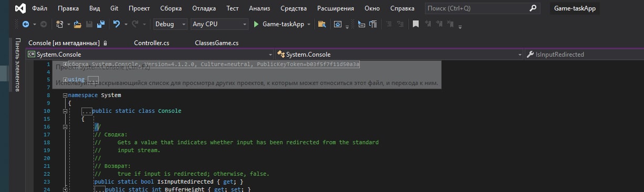Start Game-taskApp with the green play arrow

pyautogui.click(x=256, y=24)
